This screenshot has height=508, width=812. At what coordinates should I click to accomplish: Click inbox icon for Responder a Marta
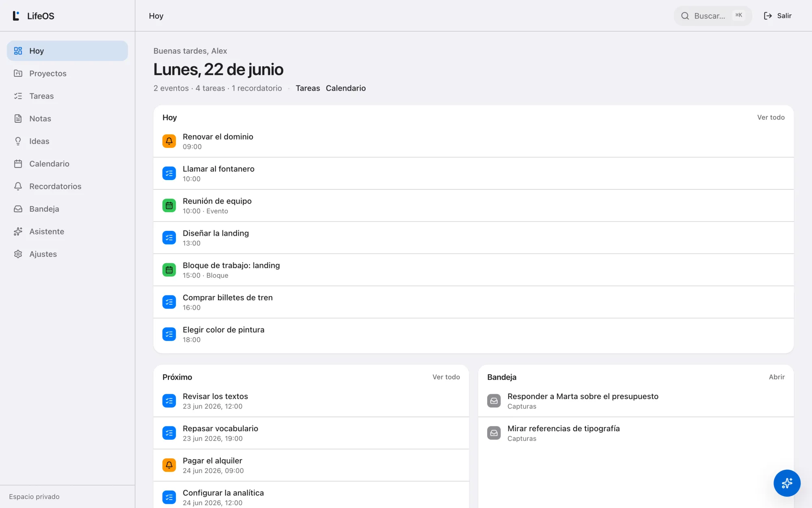(x=494, y=401)
